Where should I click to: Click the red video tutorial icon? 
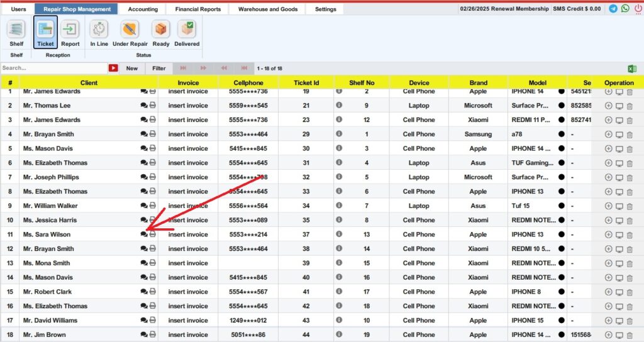[113, 68]
